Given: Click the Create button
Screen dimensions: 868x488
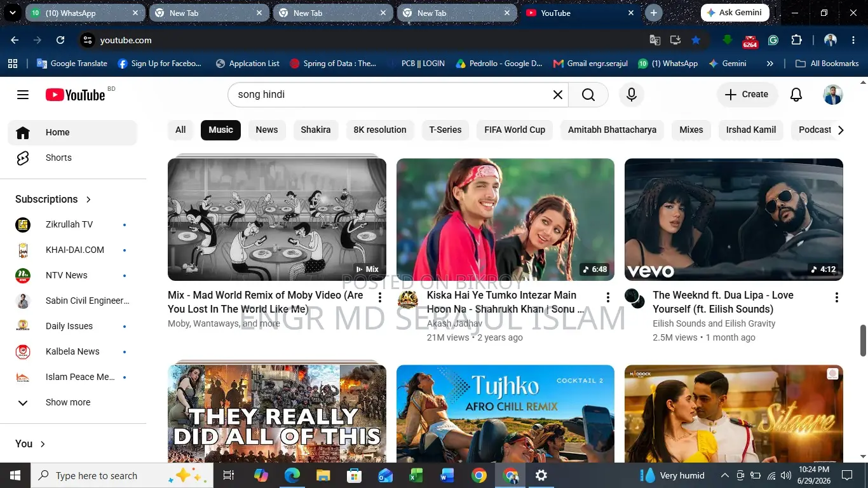Looking at the screenshot, I should point(747,94).
